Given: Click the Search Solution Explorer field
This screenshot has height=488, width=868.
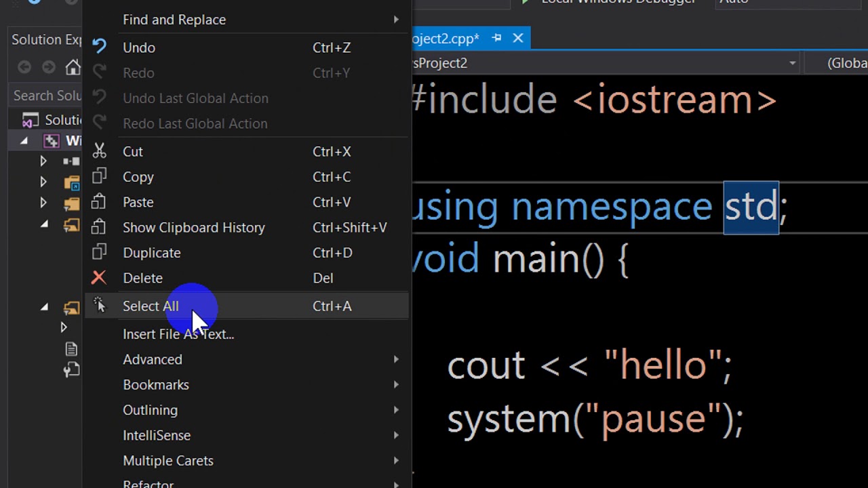Looking at the screenshot, I should click(x=46, y=96).
